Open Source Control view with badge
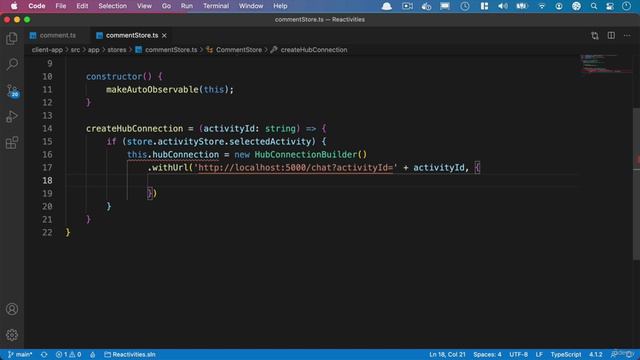Screen dimensions: 640x360 click(x=12, y=91)
